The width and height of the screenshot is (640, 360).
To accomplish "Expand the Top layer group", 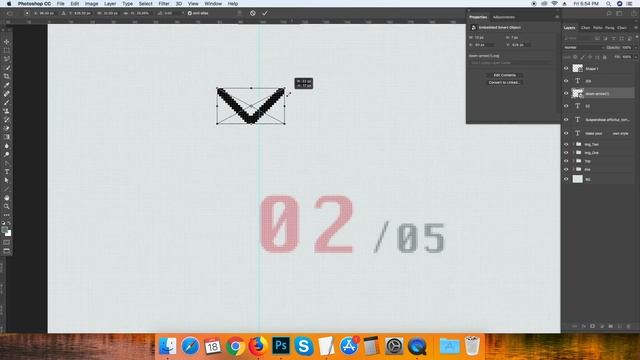I will [573, 161].
